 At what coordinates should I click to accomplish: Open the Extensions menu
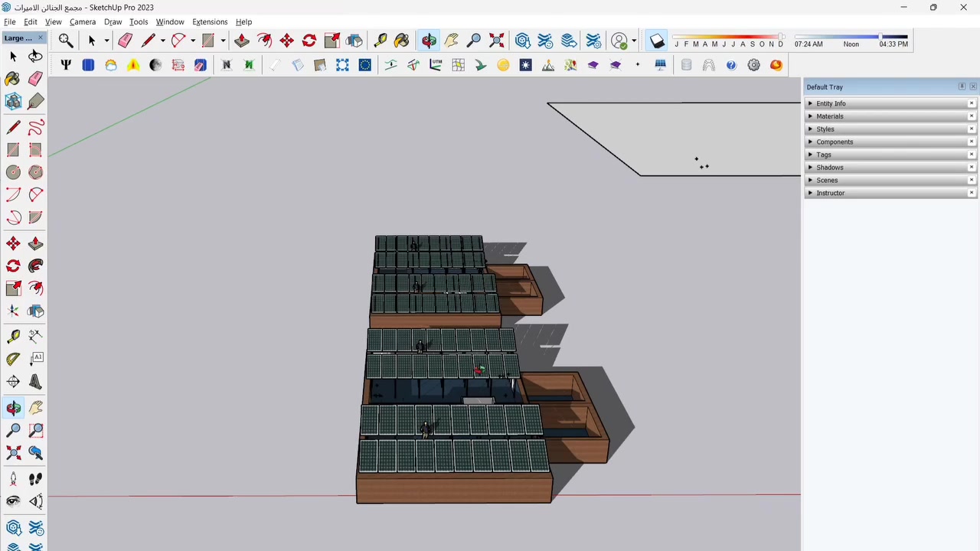210,21
